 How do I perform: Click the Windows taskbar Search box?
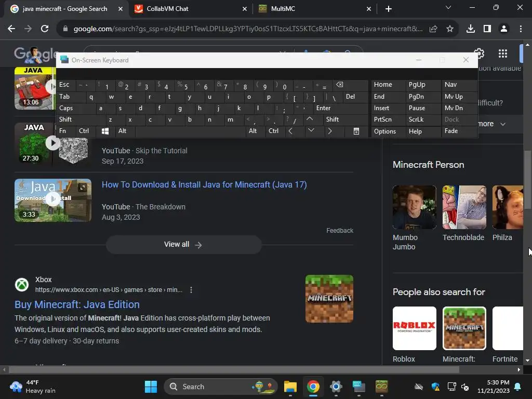coord(220,387)
